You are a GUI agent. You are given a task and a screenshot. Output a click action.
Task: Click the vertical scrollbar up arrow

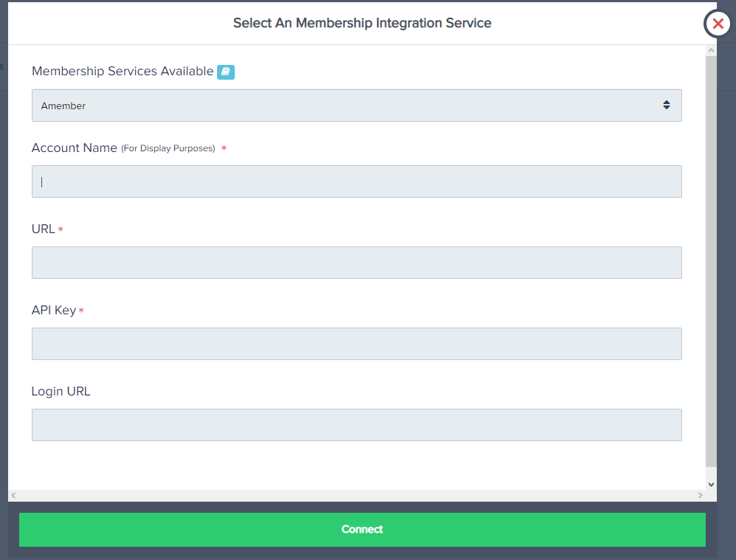pos(711,50)
